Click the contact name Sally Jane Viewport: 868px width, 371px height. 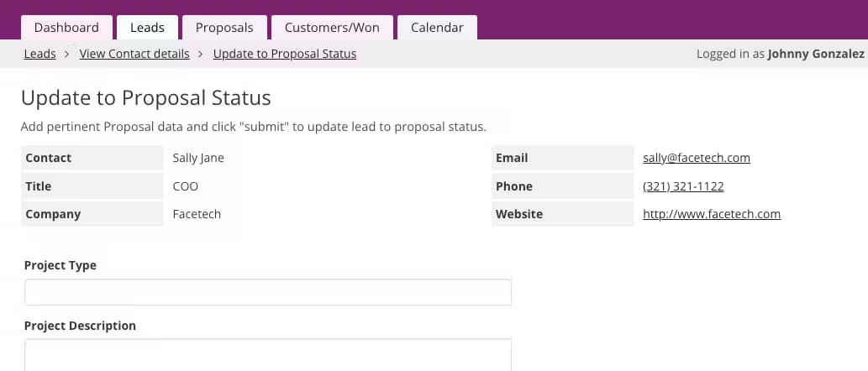tap(198, 158)
